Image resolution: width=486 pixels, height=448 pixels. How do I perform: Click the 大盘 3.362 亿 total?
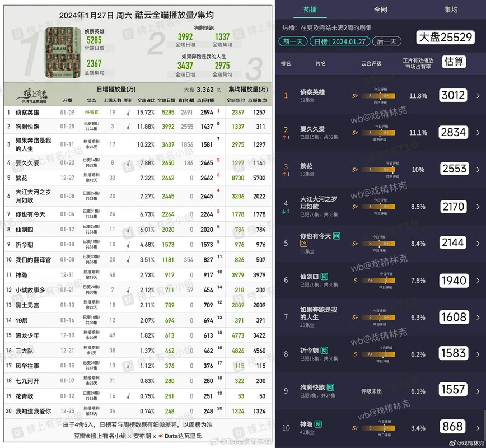(202, 90)
